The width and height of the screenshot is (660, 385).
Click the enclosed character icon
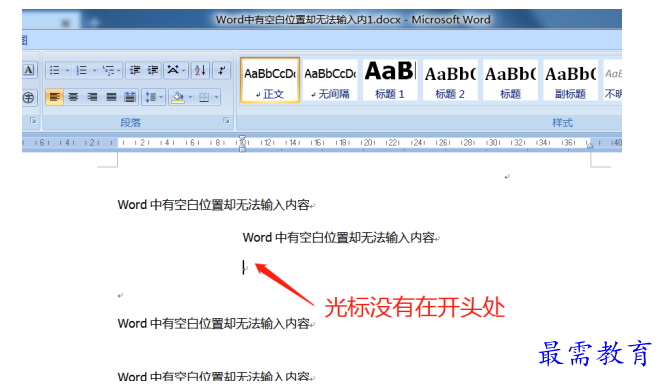pos(29,98)
